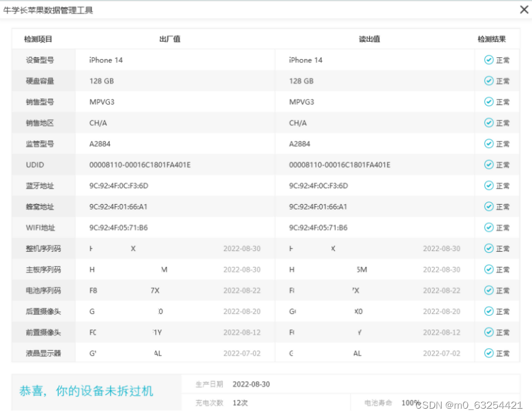Click the check icon in 电池序列码 row

489,290
